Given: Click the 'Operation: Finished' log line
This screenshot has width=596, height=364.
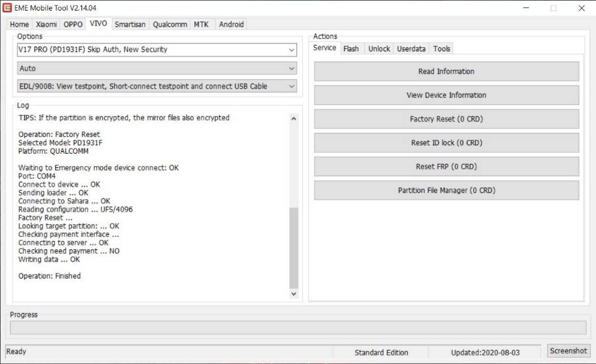Looking at the screenshot, I should click(50, 276).
